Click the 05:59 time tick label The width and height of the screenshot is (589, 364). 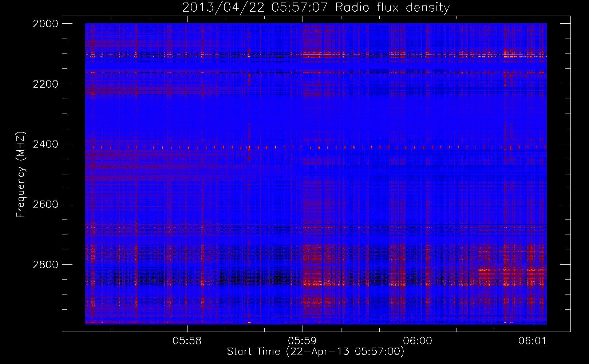pyautogui.click(x=303, y=341)
